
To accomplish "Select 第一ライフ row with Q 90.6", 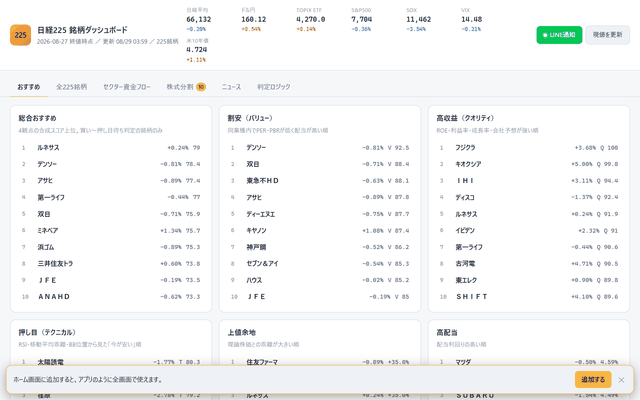I will [529, 247].
